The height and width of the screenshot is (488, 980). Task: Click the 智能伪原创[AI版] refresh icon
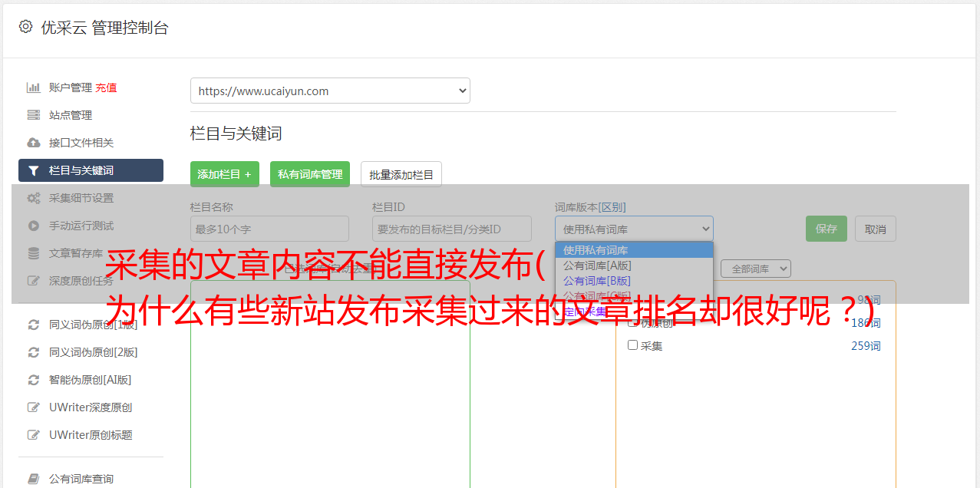[33, 380]
